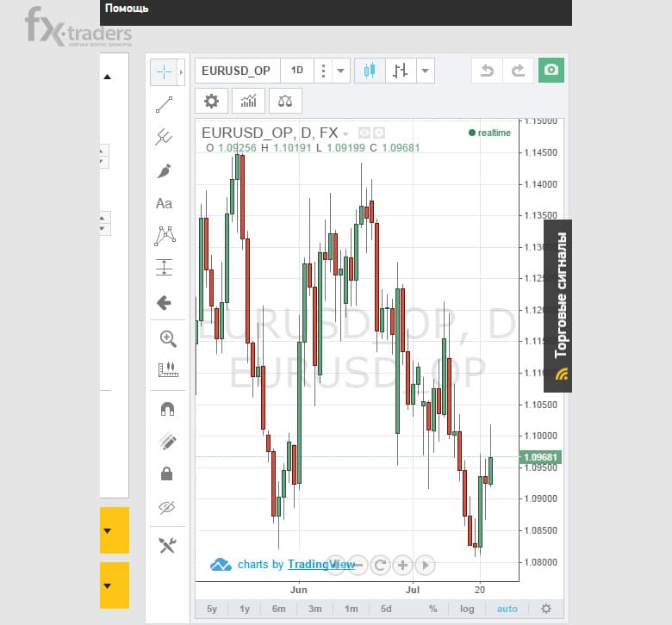This screenshot has height=625, width=672.
Task: Click the undo button
Action: 487,71
